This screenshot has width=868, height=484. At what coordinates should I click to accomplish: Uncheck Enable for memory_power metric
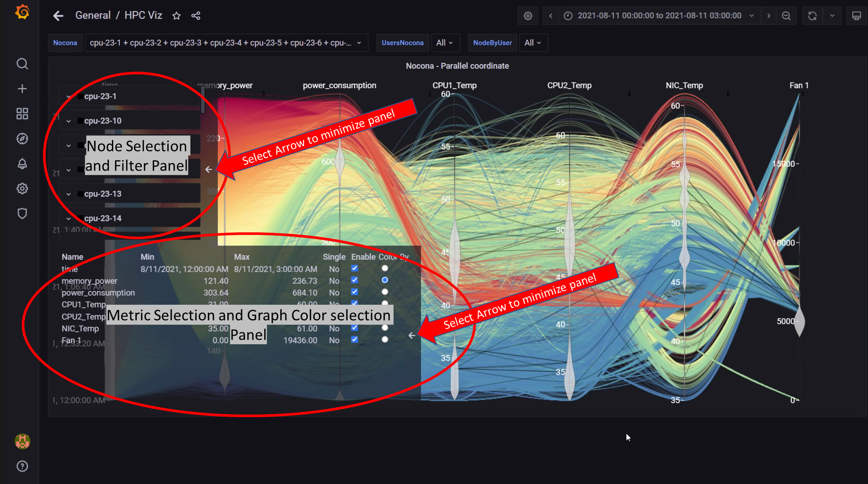pos(354,280)
